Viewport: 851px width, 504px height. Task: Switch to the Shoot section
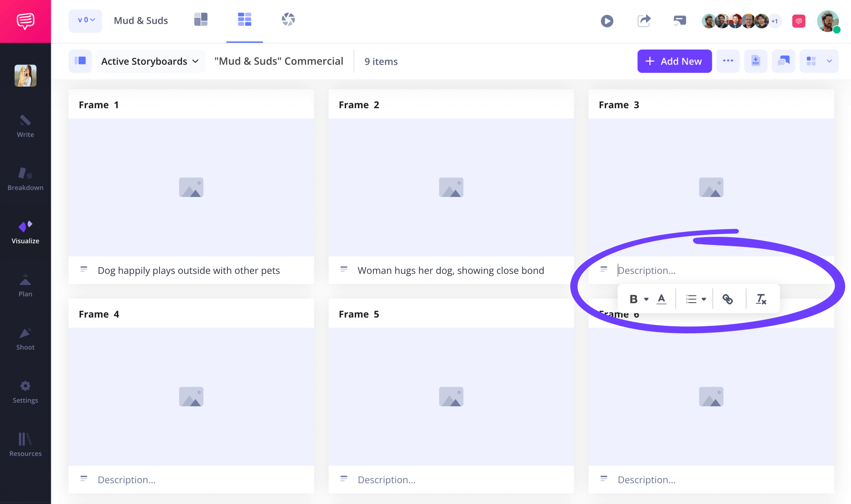click(25, 338)
